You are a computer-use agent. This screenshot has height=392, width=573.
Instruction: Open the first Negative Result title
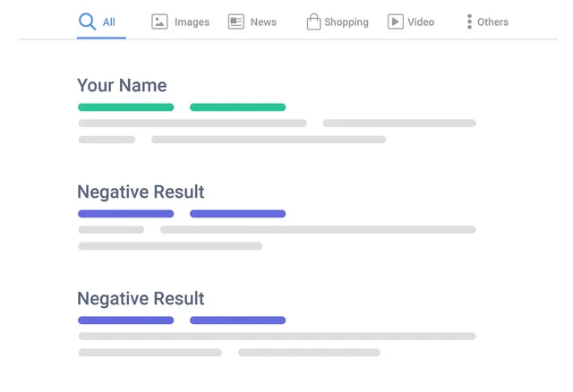141,192
